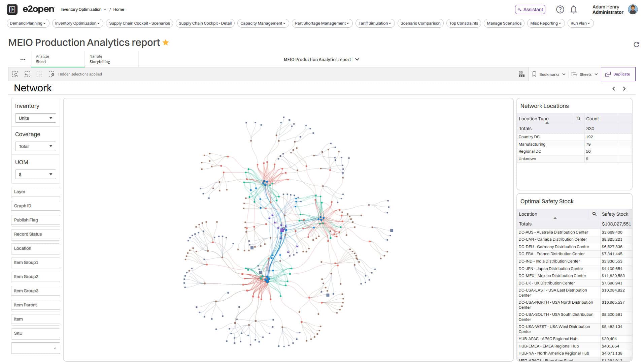Search Location column in Optimal Safety Stock

[x=594, y=214]
